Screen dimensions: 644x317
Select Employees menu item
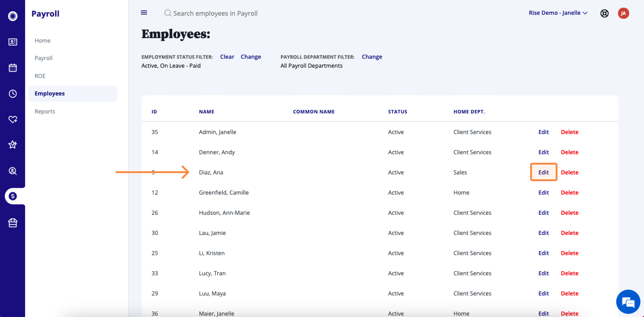click(x=73, y=93)
